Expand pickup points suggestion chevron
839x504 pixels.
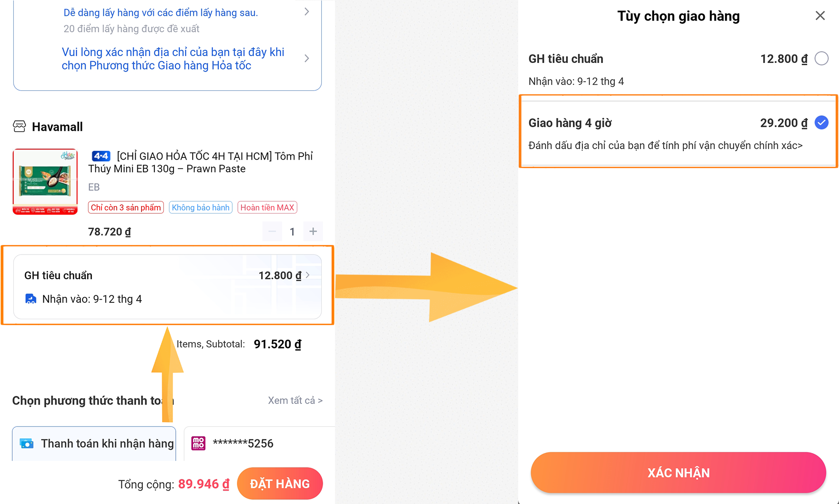[x=307, y=12]
